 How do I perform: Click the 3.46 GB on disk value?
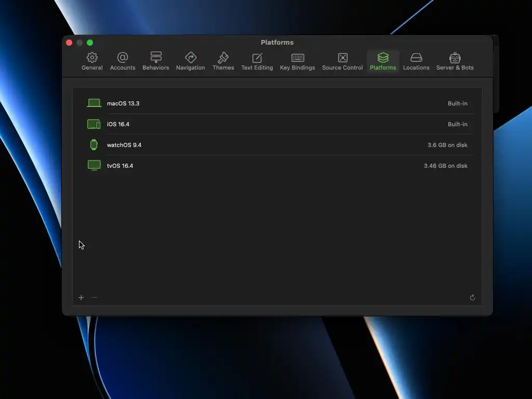click(445, 166)
